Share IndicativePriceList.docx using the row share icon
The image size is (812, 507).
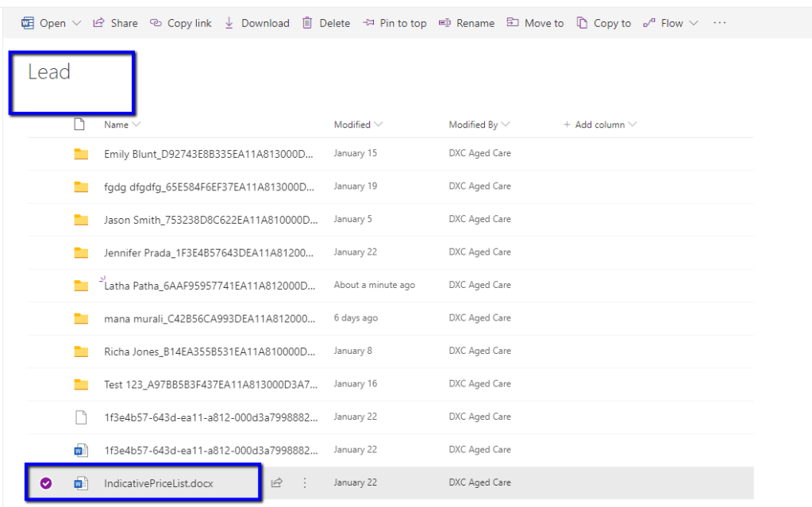[x=277, y=482]
